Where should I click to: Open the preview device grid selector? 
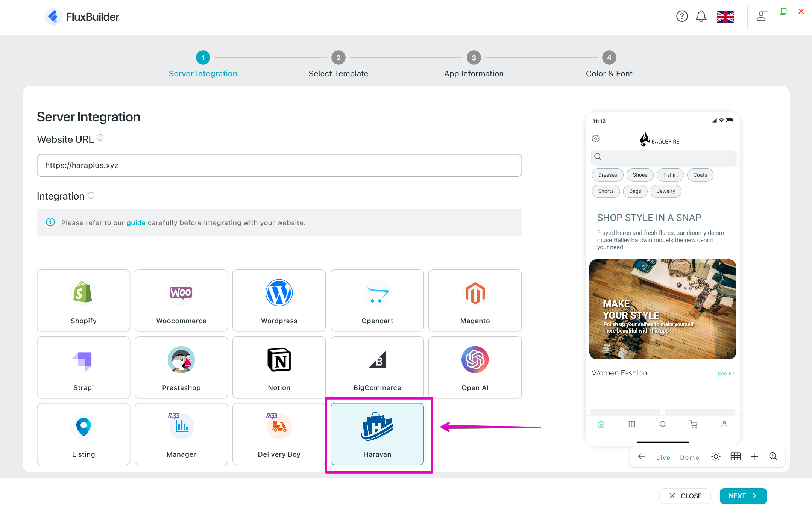pyautogui.click(x=735, y=457)
